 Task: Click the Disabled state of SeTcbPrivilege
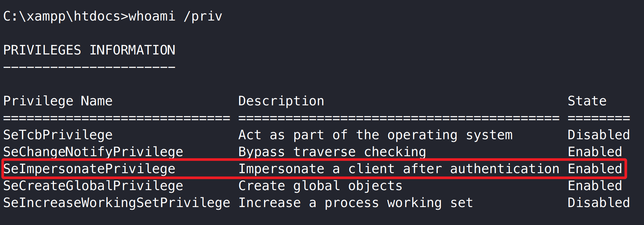coord(599,135)
